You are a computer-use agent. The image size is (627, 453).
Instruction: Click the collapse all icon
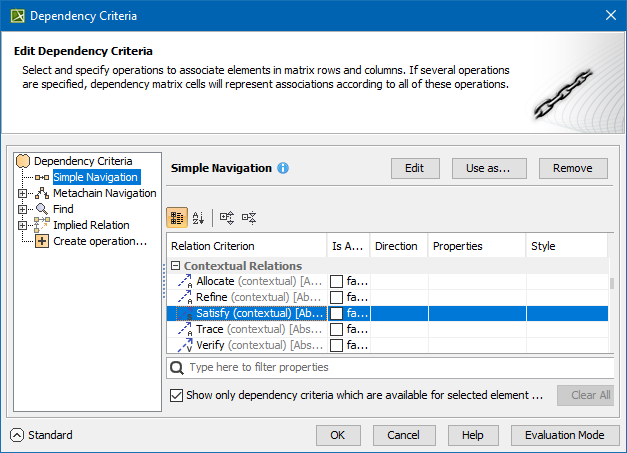coord(249,217)
